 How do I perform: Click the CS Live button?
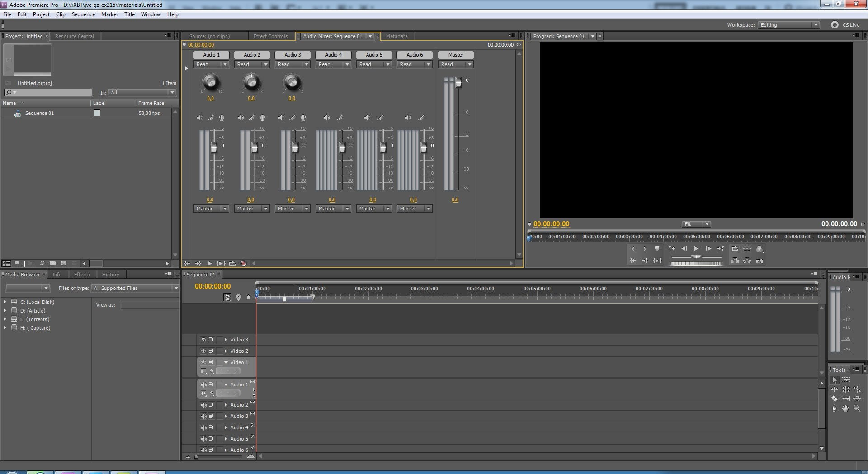point(845,25)
